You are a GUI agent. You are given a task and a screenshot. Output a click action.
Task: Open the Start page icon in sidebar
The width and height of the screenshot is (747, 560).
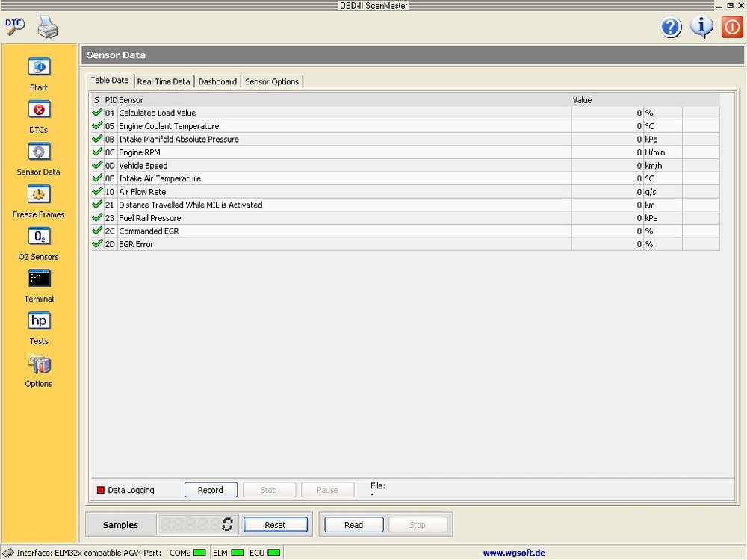tap(39, 67)
